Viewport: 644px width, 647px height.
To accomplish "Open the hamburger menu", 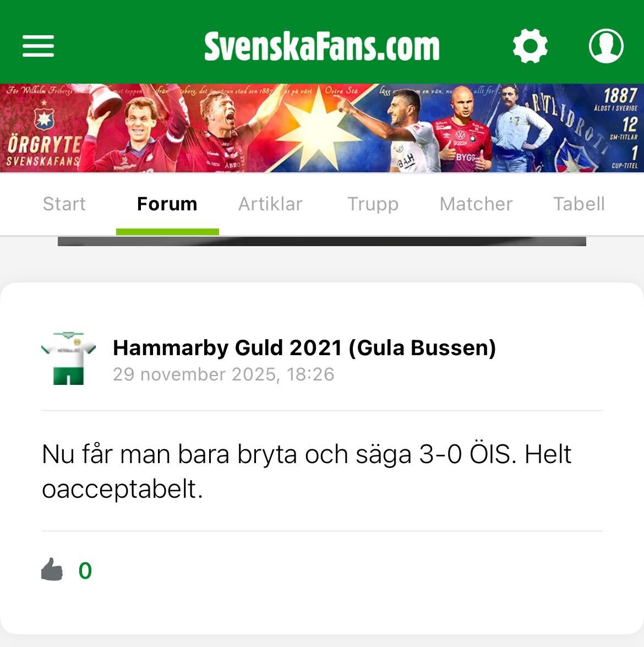I will pyautogui.click(x=38, y=46).
